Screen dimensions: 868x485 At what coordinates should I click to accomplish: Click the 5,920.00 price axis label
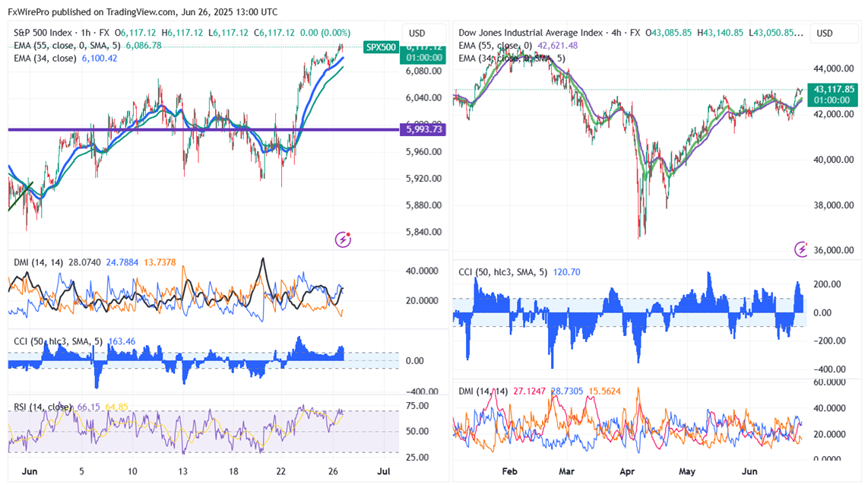pos(423,179)
